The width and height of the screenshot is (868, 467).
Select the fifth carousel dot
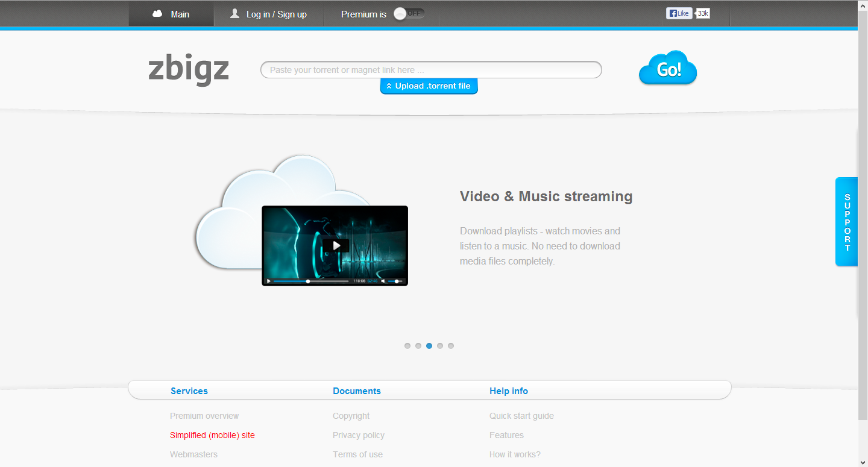451,346
